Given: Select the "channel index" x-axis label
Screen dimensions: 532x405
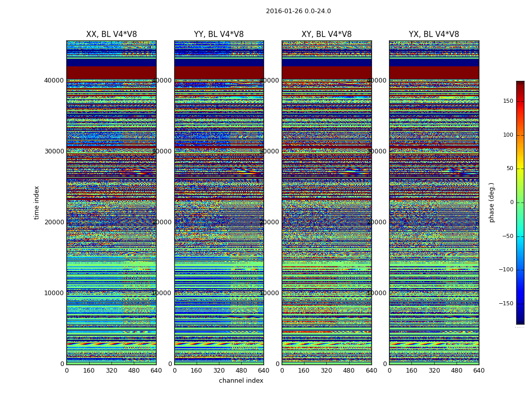Looking at the screenshot, I should (x=241, y=381).
